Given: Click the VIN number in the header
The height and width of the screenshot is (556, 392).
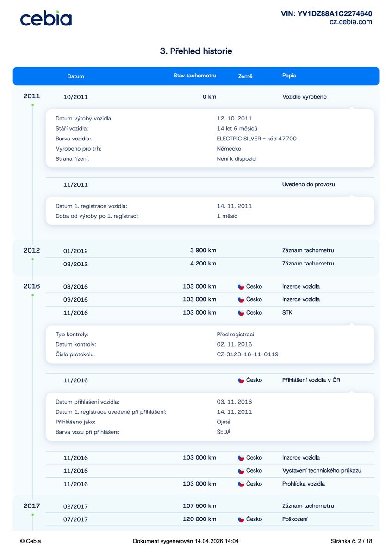Looking at the screenshot, I should coord(326,14).
